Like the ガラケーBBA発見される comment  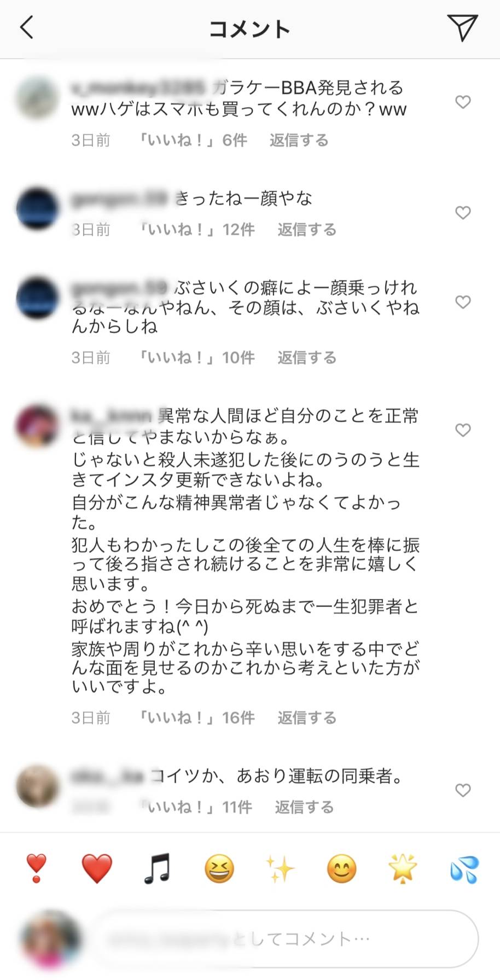tap(463, 102)
